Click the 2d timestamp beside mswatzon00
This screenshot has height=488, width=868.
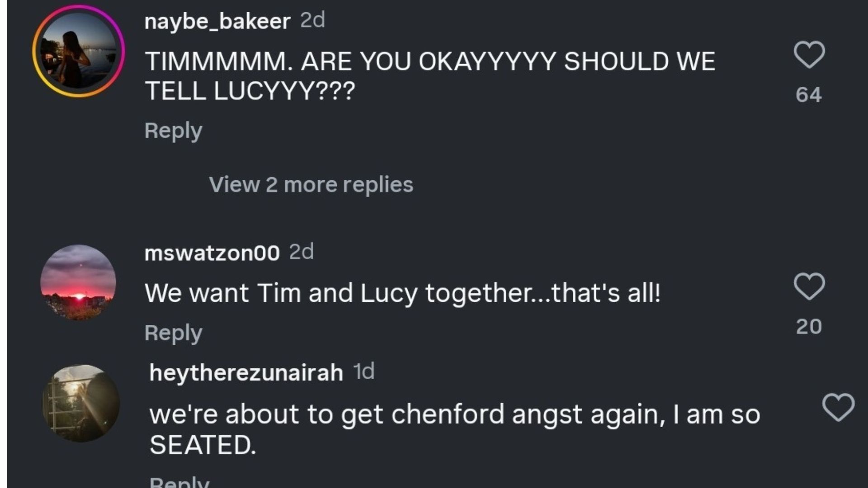(x=302, y=252)
